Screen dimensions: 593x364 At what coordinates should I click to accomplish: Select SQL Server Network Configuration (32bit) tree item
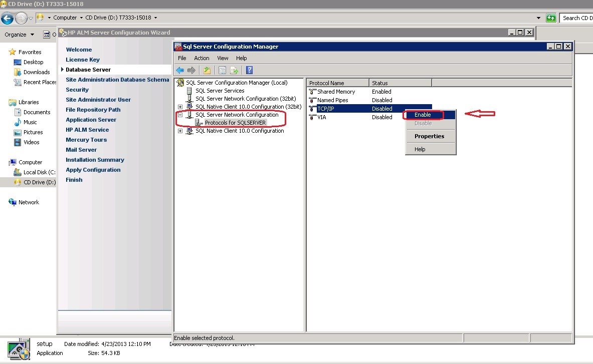tap(246, 99)
